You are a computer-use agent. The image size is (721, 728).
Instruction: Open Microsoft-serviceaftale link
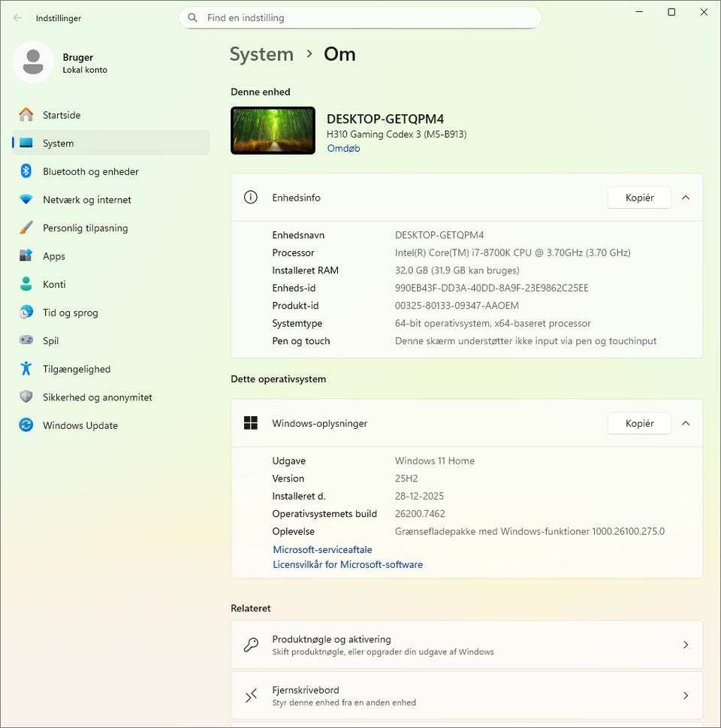(x=322, y=550)
